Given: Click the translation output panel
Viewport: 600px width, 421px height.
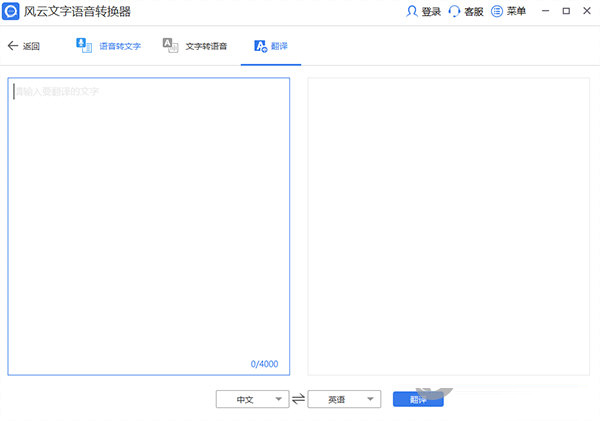Looking at the screenshot, I should (449, 225).
